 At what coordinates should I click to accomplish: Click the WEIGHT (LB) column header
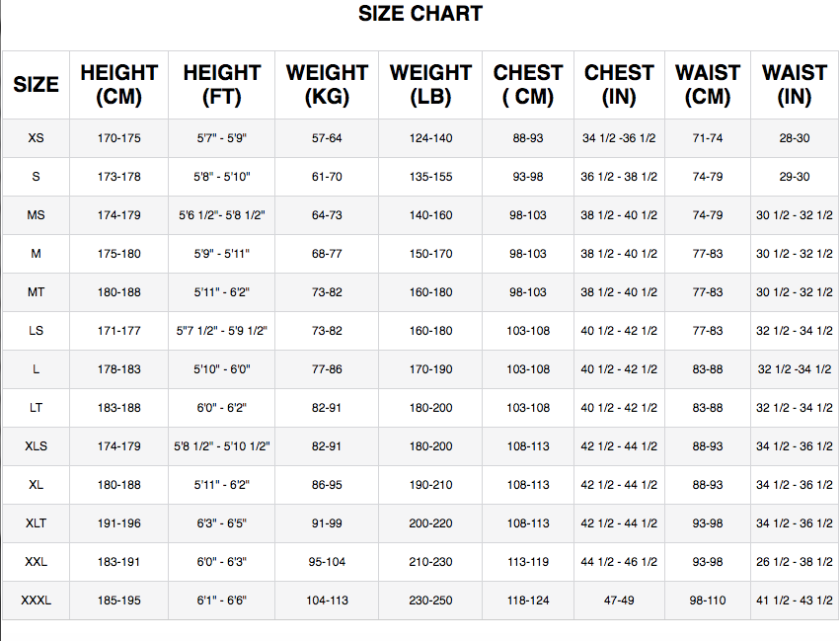[x=430, y=85]
